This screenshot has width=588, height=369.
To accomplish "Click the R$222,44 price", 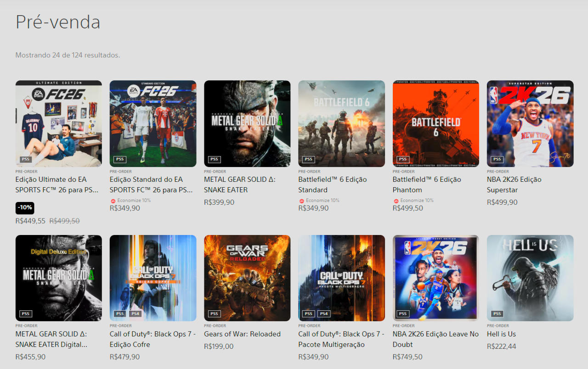I will 502,347.
